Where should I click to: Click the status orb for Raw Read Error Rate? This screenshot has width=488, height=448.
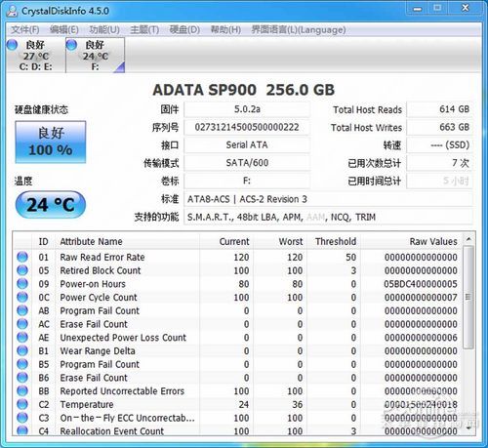pyautogui.click(x=22, y=257)
